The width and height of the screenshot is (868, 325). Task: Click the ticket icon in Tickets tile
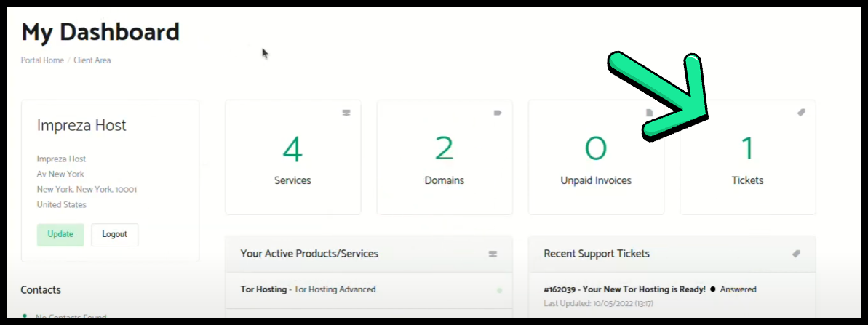[x=801, y=113]
